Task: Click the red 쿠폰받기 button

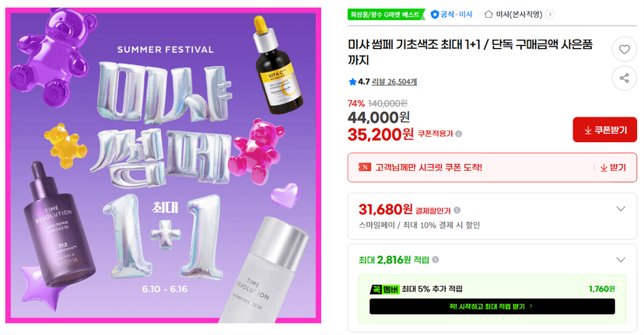Action: click(x=604, y=130)
